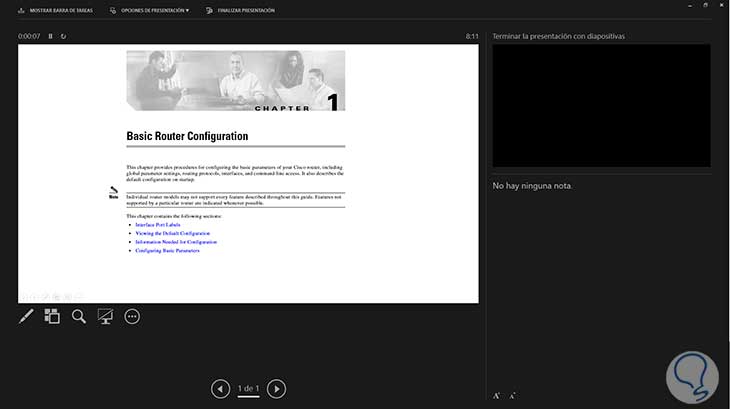Minimize the presenter view window
The width and height of the screenshot is (730, 409).
coord(690,5)
